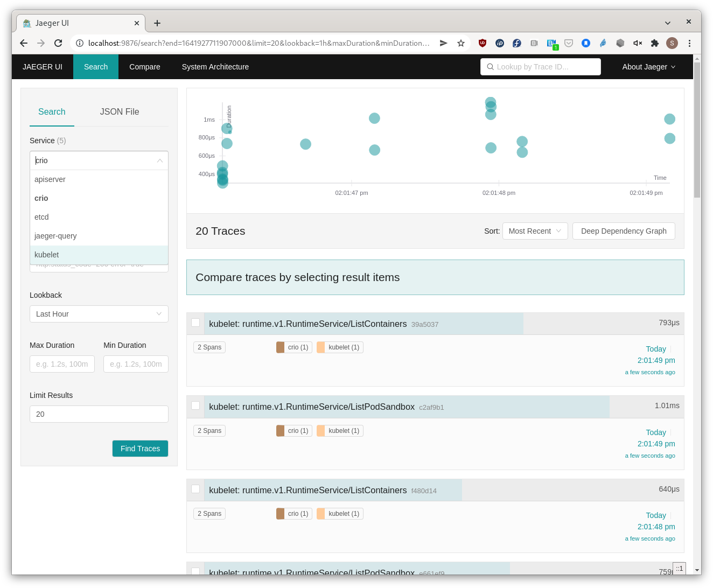Open the blue feather extension icon

(603, 43)
